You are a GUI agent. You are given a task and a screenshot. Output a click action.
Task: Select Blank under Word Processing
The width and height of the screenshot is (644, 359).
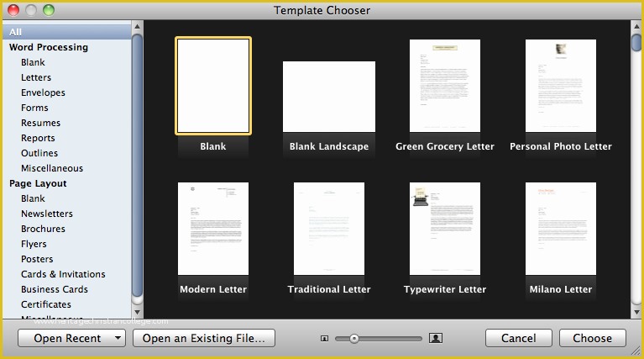tap(33, 62)
